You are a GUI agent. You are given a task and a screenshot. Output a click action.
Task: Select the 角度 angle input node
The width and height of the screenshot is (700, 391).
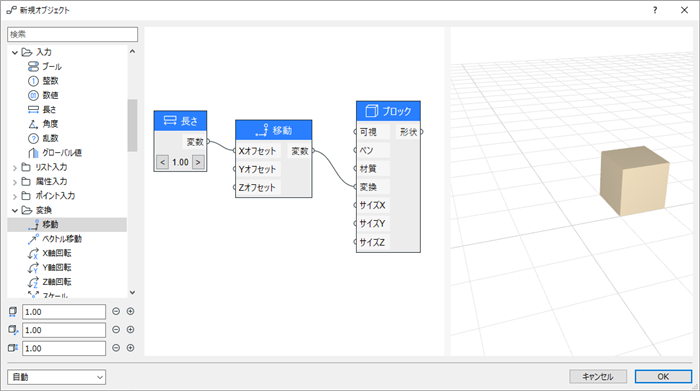pyautogui.click(x=44, y=124)
